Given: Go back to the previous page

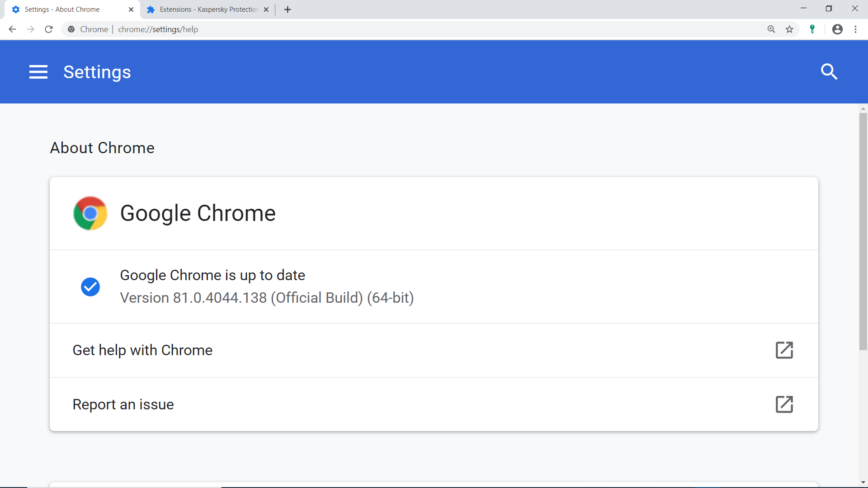Looking at the screenshot, I should 12,29.
